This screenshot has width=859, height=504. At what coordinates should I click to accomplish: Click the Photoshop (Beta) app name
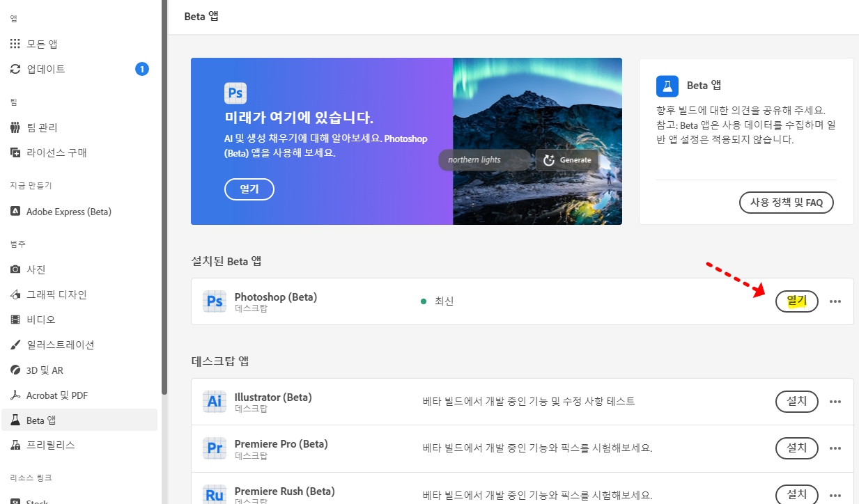click(x=276, y=297)
